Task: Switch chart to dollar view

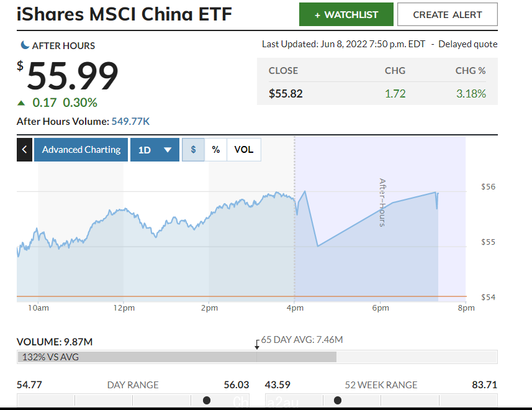Action: 194,150
